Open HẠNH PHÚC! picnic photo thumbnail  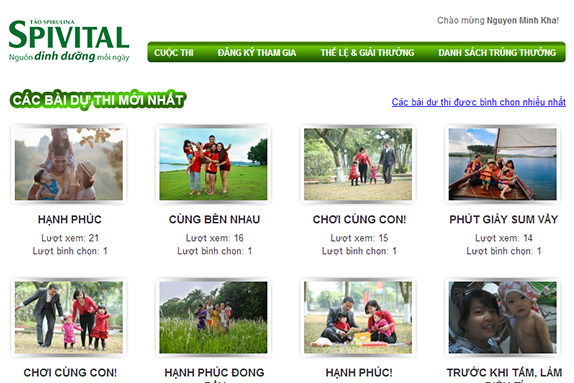(x=358, y=317)
